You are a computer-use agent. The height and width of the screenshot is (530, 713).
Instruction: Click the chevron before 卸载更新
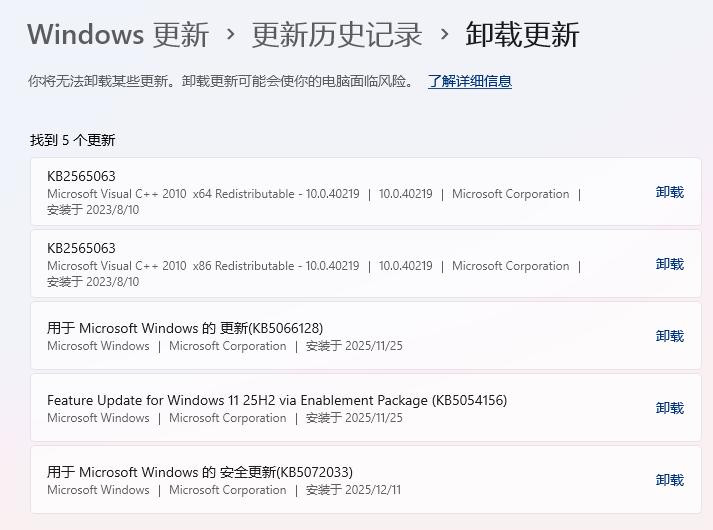coord(444,35)
